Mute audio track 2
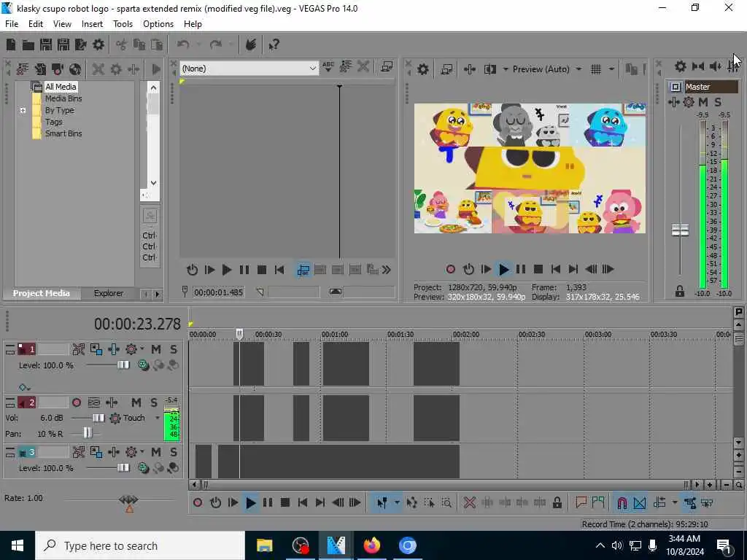Screen dimensions: 747x560 click(136, 402)
